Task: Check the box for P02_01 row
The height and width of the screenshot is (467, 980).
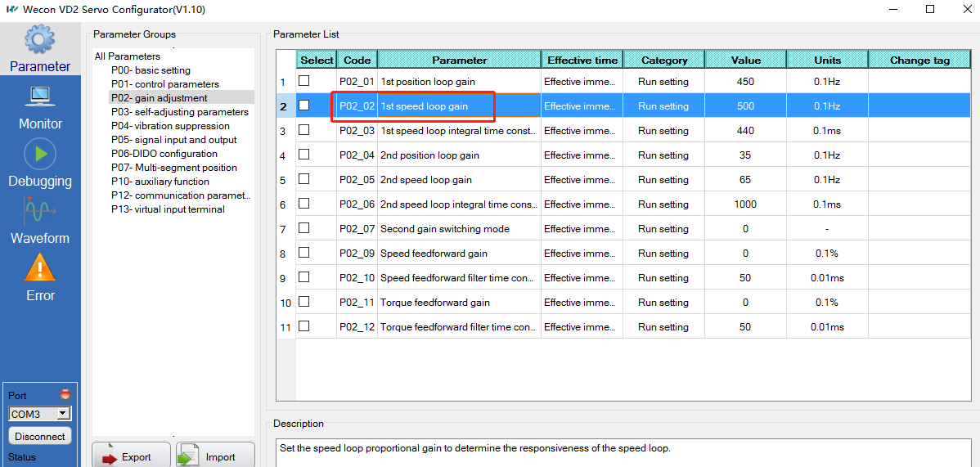Action: point(304,81)
